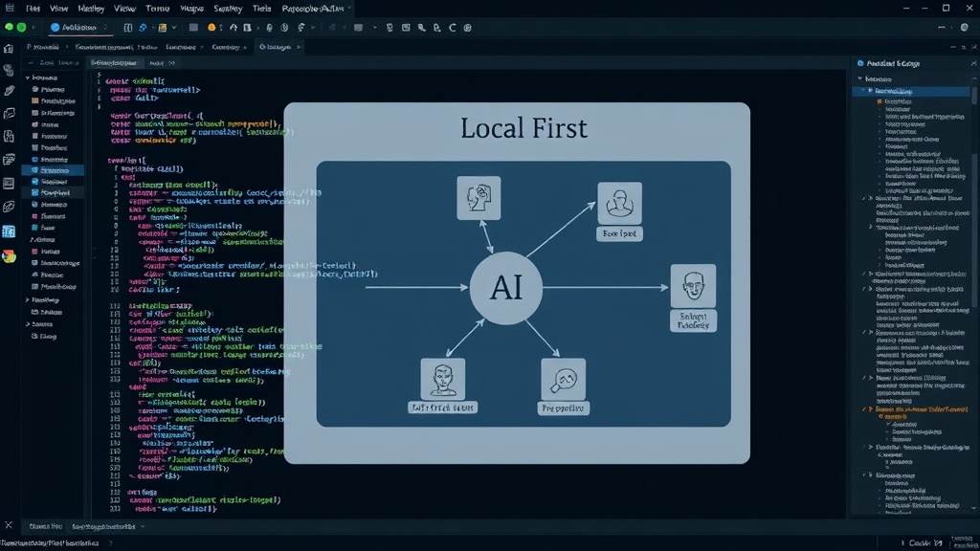
Task: Click the magnifier icon below the AI node
Action: (x=563, y=379)
